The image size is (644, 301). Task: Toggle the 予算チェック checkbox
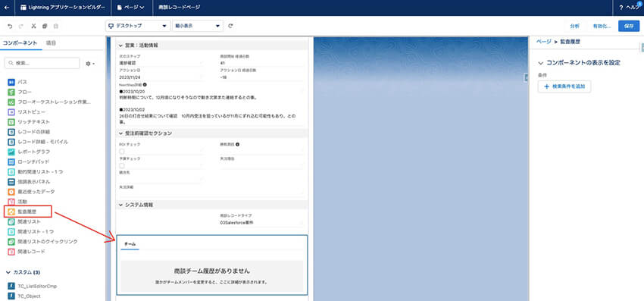(122, 165)
